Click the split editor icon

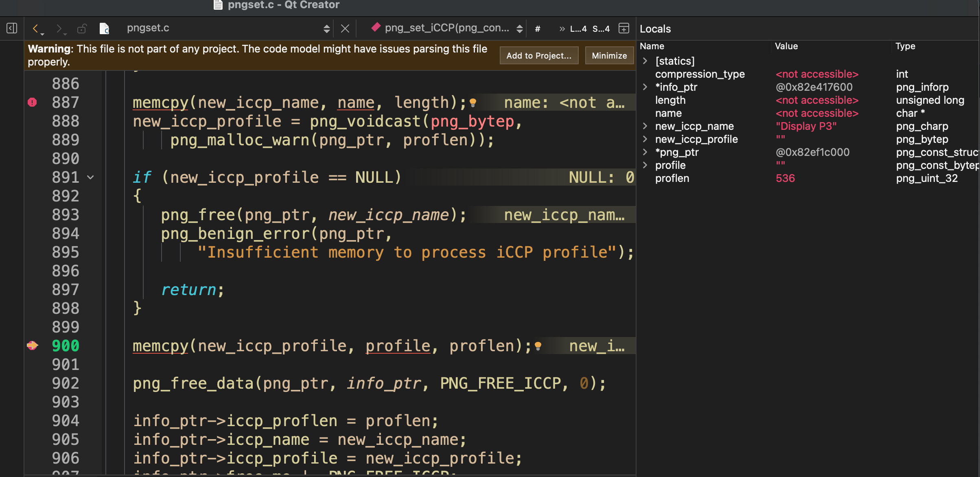[x=623, y=28]
